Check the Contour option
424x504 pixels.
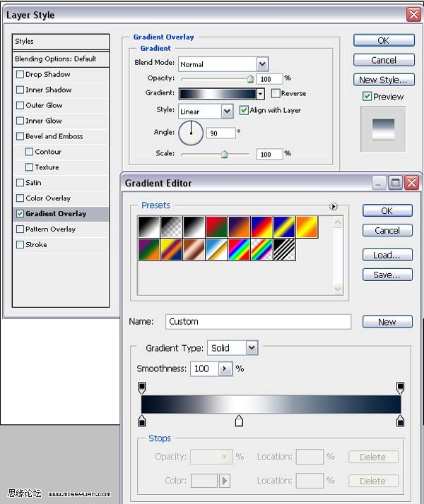pyautogui.click(x=29, y=151)
